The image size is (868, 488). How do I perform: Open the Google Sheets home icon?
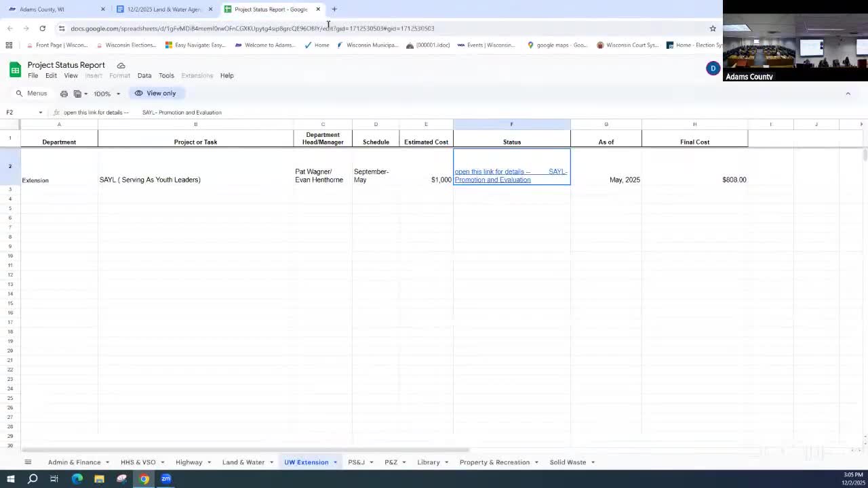tap(15, 70)
